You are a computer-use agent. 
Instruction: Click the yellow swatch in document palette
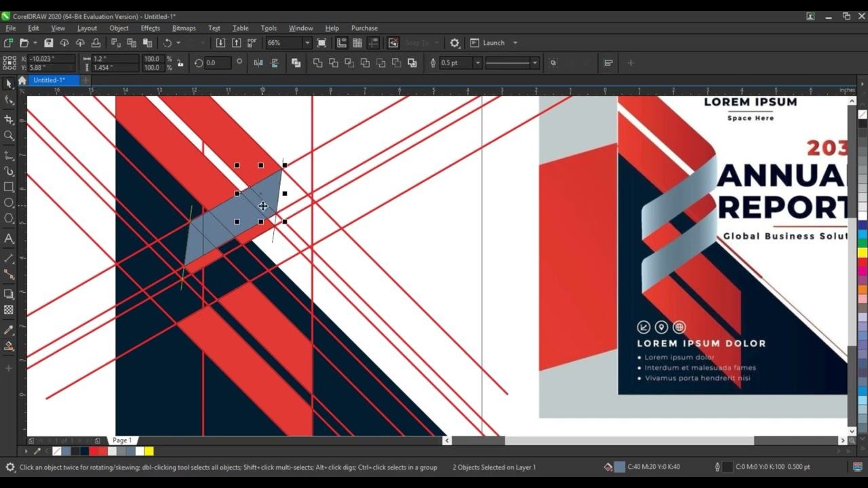point(149,451)
